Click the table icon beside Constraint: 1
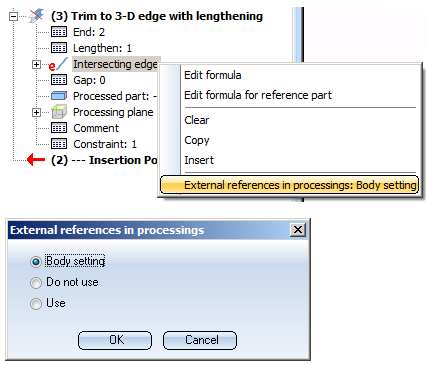This screenshot has width=426, height=365. pos(59,144)
